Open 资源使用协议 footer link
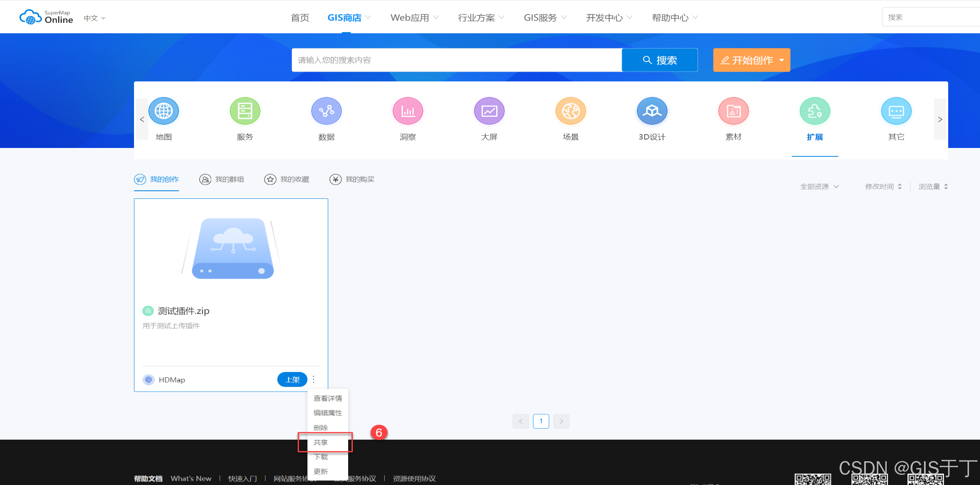This screenshot has height=485, width=980. pos(414,479)
